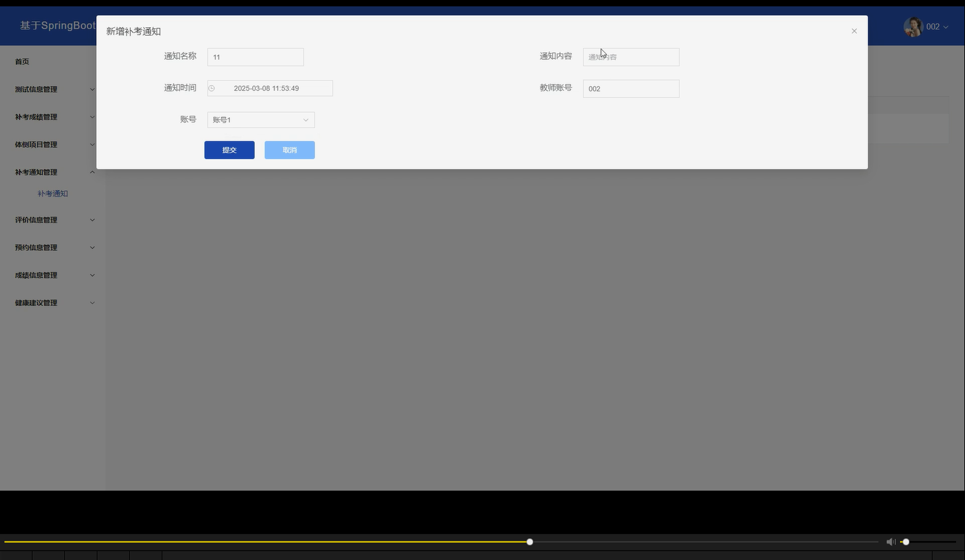Viewport: 965px width, 560px height.
Task: Click the 账号 dropdown arrow
Action: pos(306,120)
